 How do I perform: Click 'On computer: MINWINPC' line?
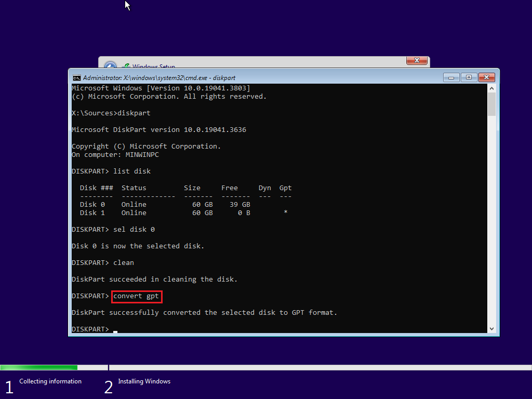pos(115,155)
